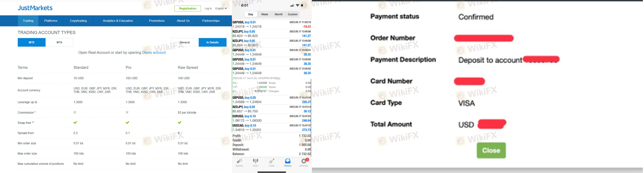Open the Trading navigation menu
The width and height of the screenshot is (644, 173).
pyautogui.click(x=28, y=21)
